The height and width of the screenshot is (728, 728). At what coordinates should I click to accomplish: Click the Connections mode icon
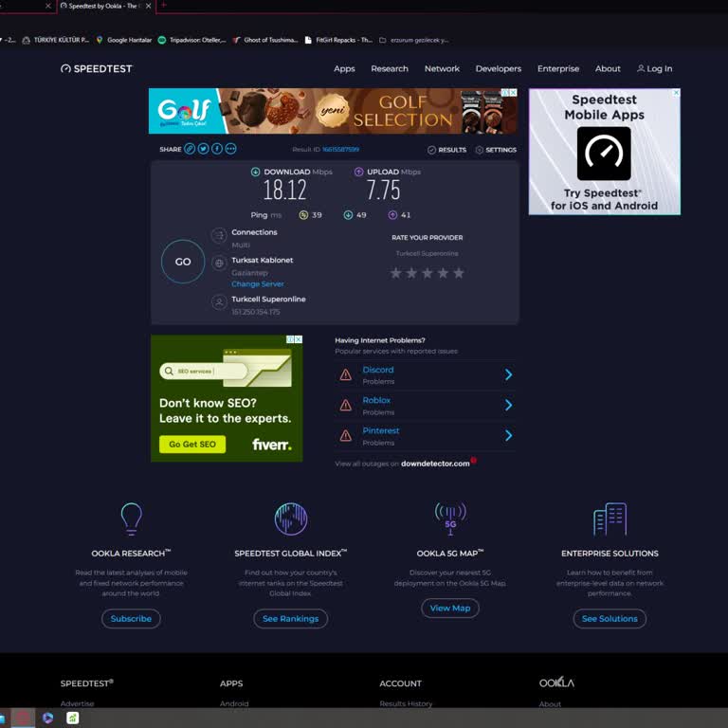(x=219, y=235)
